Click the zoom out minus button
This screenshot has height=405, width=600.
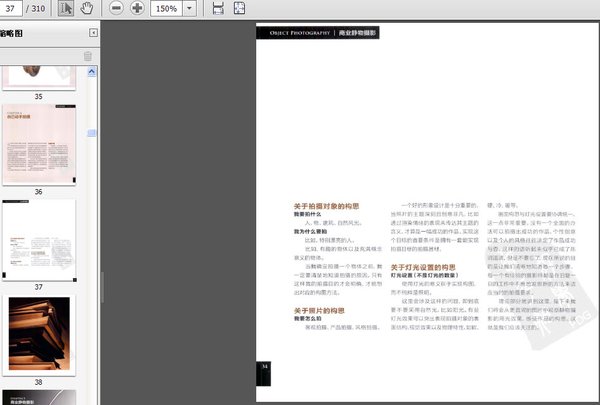pos(116,8)
